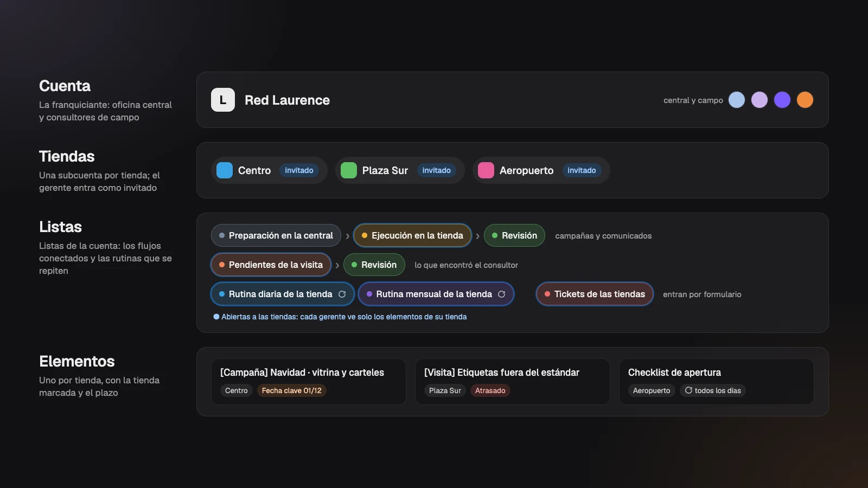Screen dimensions: 868x488
Task: Select the lilac member avatar
Action: click(x=759, y=100)
